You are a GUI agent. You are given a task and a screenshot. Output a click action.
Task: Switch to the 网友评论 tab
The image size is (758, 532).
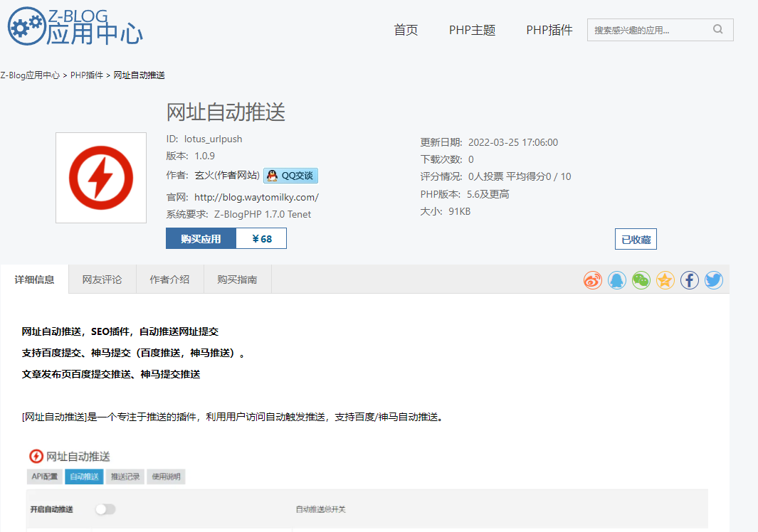pyautogui.click(x=102, y=280)
